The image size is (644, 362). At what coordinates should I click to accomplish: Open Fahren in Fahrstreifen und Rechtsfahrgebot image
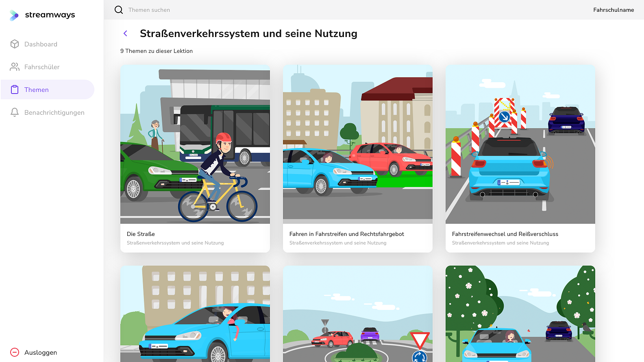[x=358, y=144]
